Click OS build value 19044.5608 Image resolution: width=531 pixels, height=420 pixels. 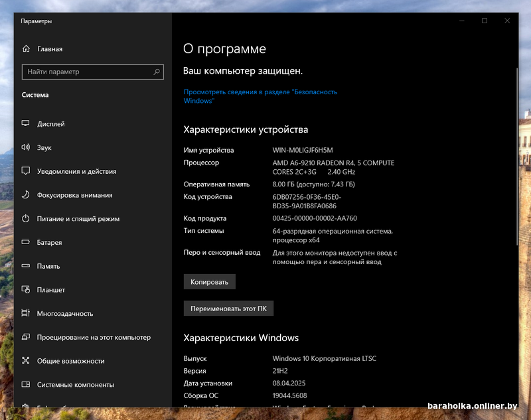coord(289,395)
